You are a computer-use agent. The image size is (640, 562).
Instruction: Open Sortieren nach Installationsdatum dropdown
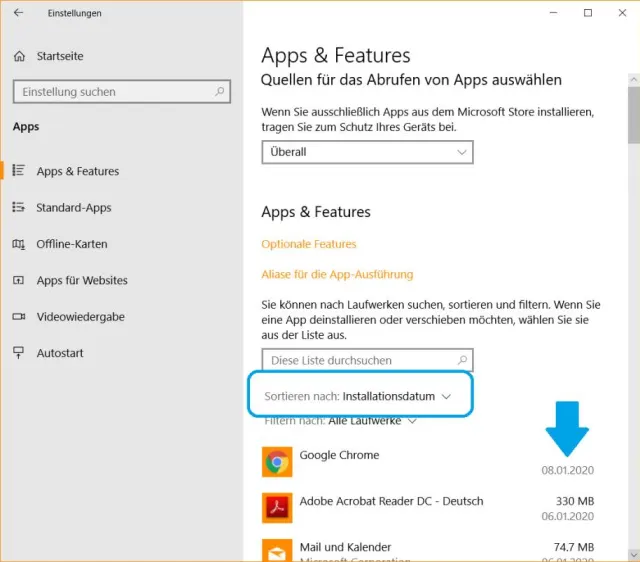pos(358,396)
